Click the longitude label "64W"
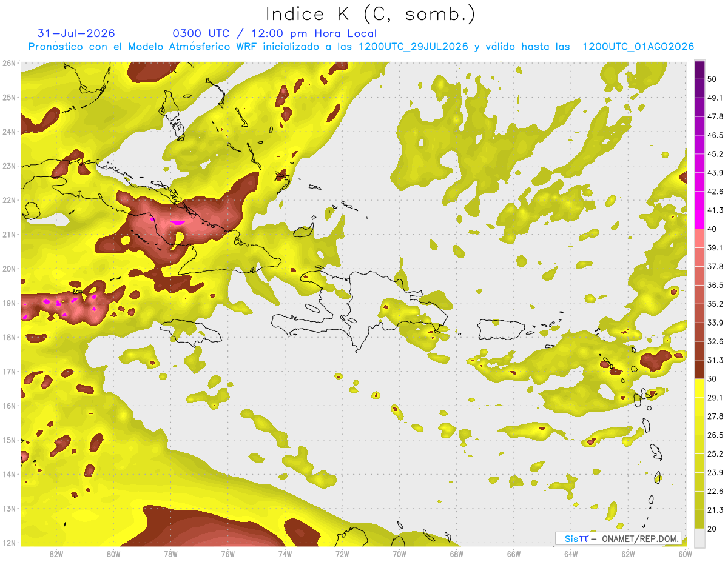The width and height of the screenshot is (728, 562). (x=571, y=554)
